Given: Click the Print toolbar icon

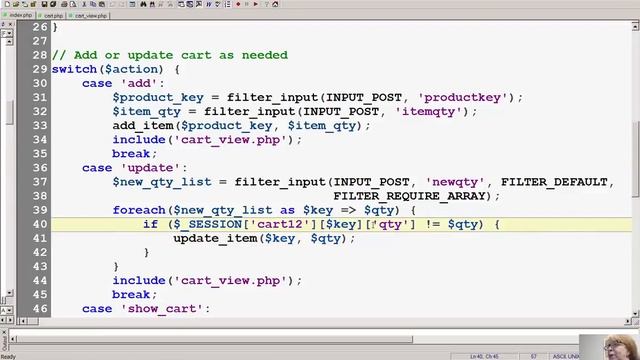Looking at the screenshot, I should point(64,4).
